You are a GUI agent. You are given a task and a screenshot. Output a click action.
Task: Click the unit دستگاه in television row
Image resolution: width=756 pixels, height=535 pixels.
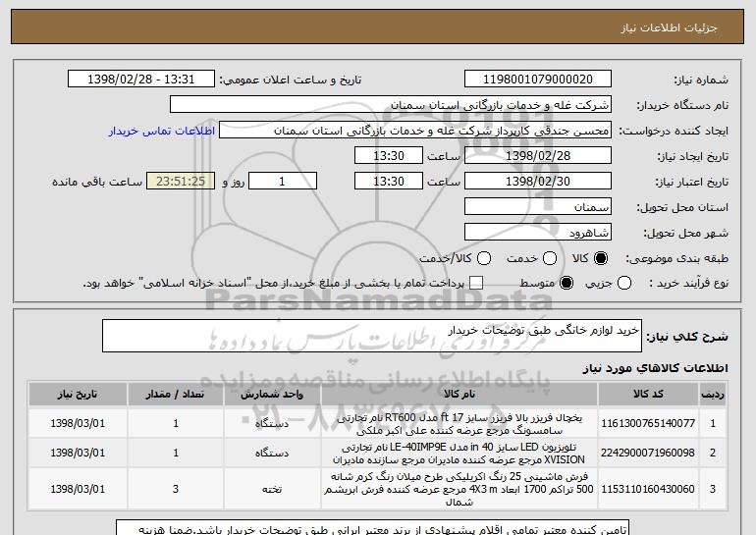click(x=272, y=454)
